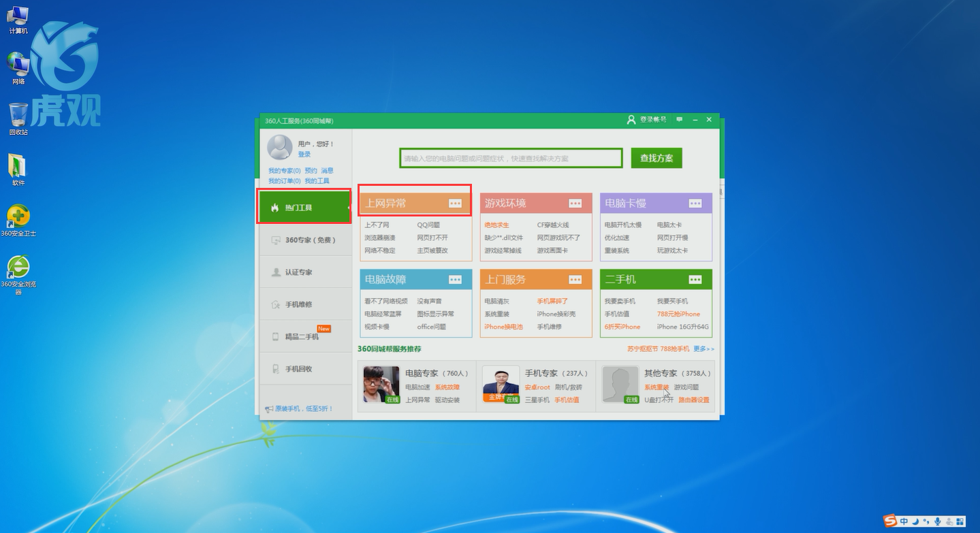Click the grey user avatar in the sidebar
980x533 pixels.
coord(279,146)
